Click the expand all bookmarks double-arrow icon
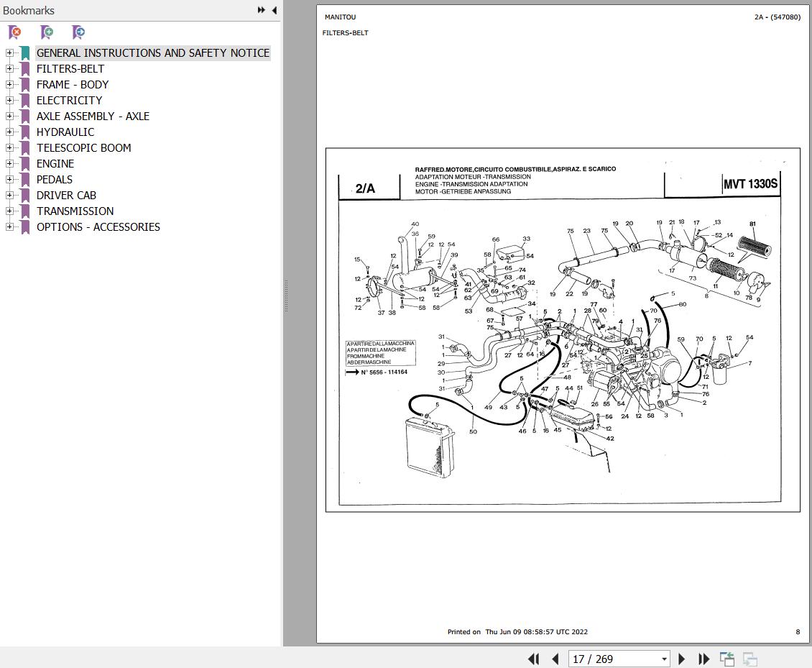Screen dimensions: 812x668 point(261,10)
